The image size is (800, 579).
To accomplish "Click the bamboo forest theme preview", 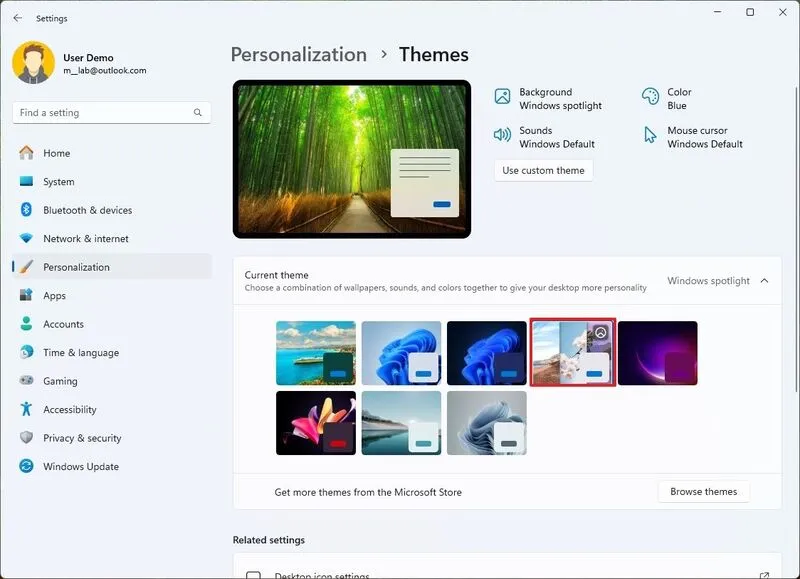I will click(x=352, y=159).
